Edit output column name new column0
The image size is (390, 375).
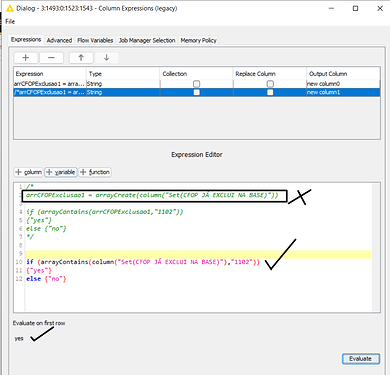click(343, 84)
